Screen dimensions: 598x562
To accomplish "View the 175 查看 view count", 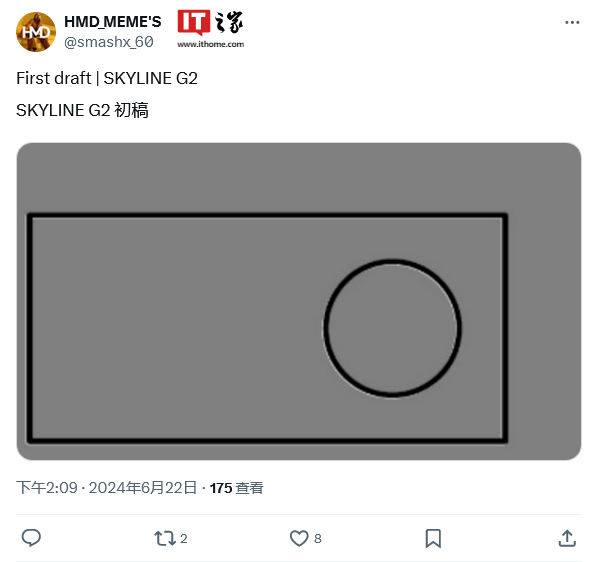I will pos(236,488).
